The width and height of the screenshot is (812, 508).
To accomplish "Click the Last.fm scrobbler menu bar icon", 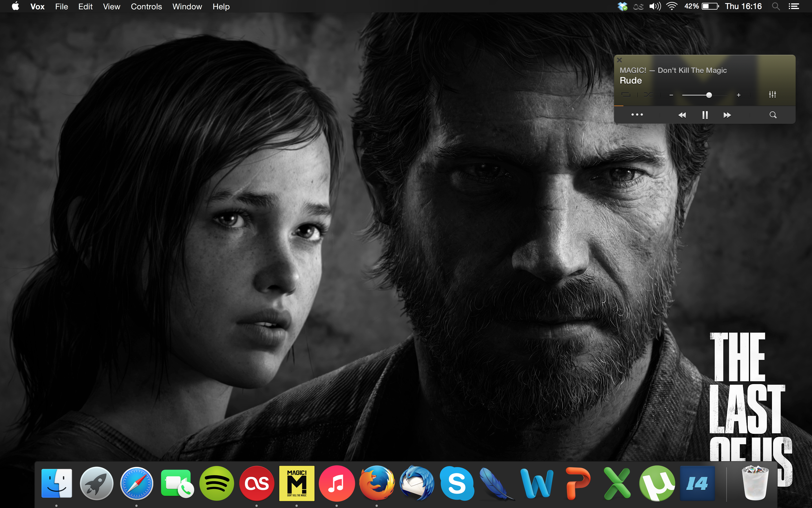I will [638, 6].
